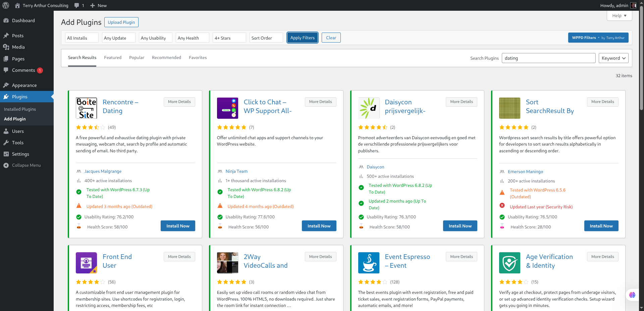Focus the Search Plugins input field

[x=548, y=58]
